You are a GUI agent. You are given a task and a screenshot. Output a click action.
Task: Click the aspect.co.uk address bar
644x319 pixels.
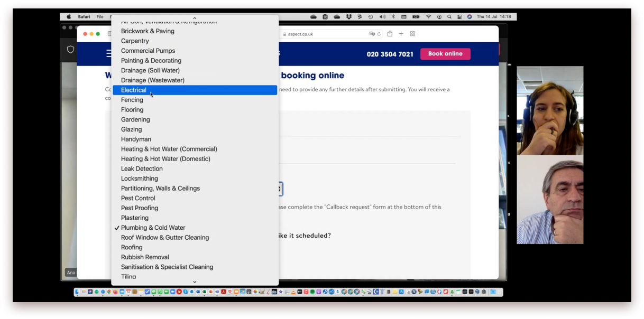pos(331,34)
